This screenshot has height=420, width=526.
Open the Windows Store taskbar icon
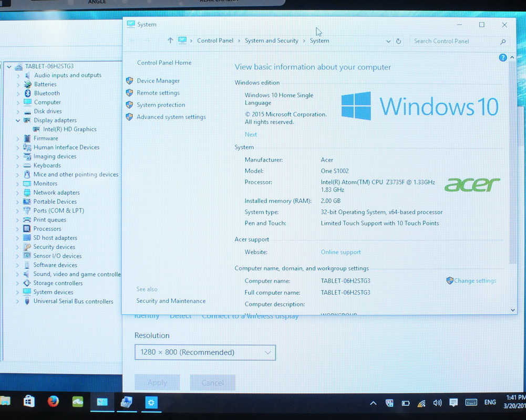(29, 401)
